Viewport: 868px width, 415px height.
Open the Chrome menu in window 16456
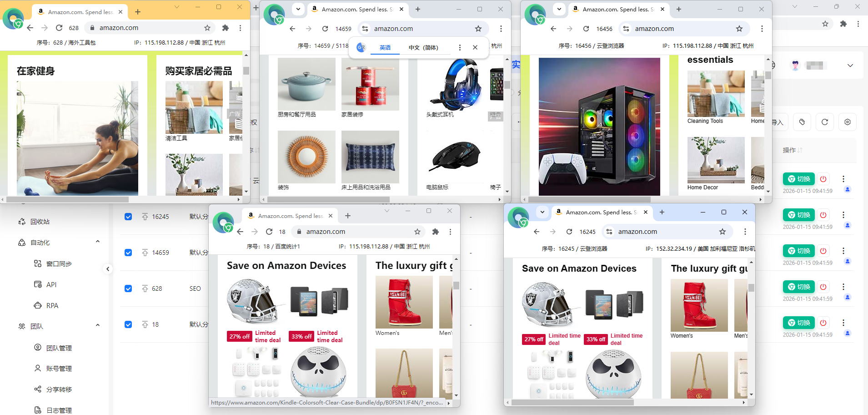pyautogui.click(x=762, y=29)
